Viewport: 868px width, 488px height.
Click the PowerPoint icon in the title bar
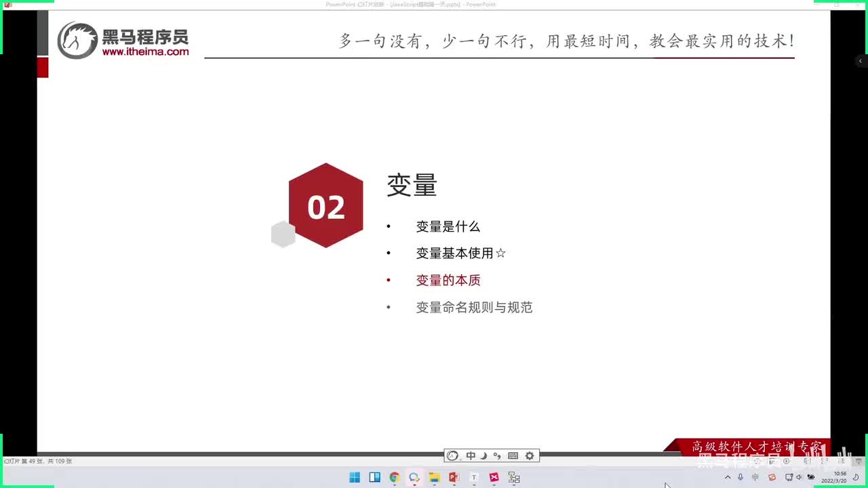[7, 4]
